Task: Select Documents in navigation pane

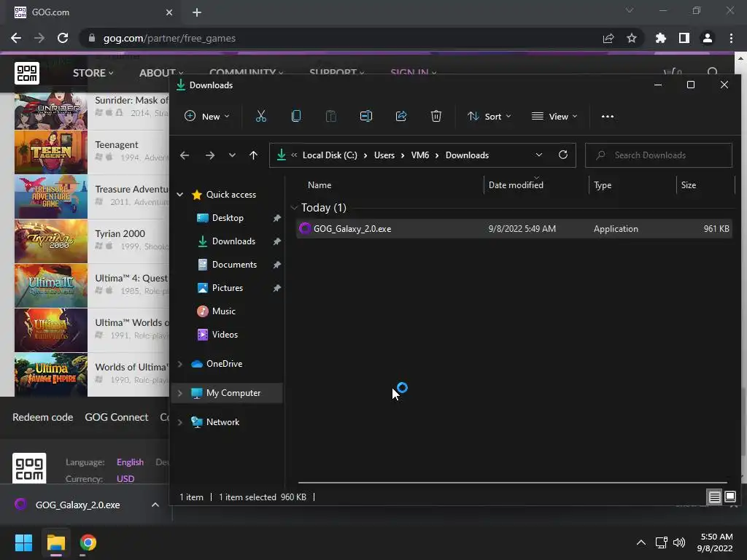Action: coord(234,264)
